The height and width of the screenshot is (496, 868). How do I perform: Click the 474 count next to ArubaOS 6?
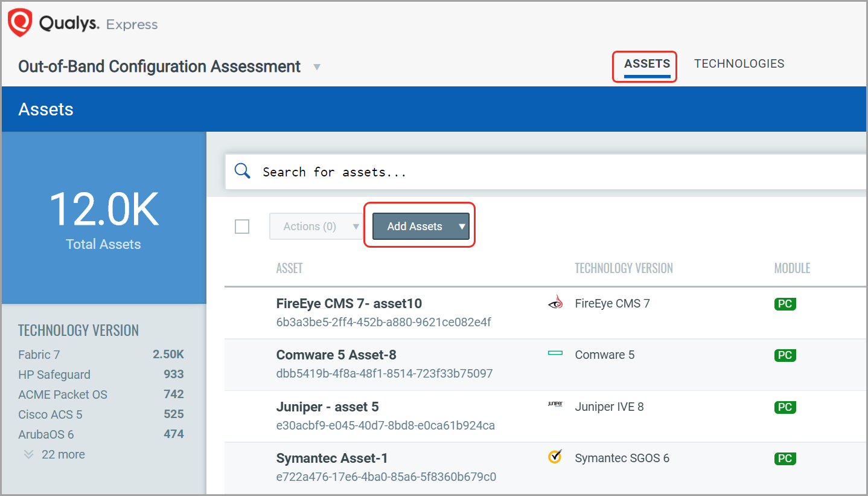tap(174, 434)
